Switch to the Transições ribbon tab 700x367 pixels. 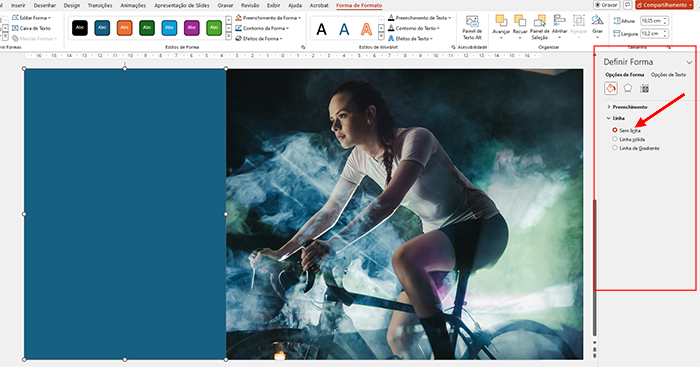point(100,5)
